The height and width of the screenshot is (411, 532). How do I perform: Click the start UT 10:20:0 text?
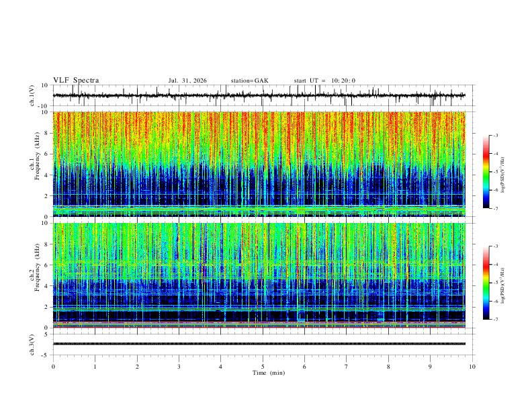point(324,81)
